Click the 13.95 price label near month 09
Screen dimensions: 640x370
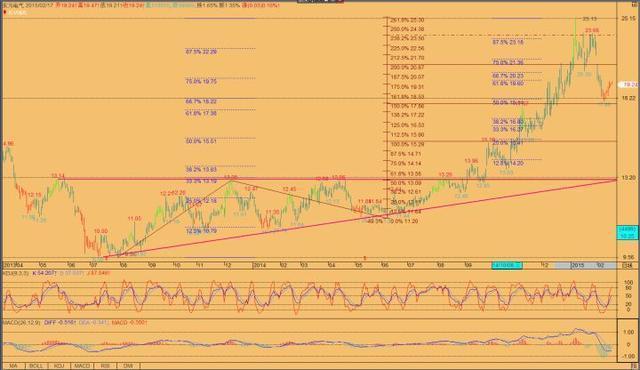(x=471, y=161)
